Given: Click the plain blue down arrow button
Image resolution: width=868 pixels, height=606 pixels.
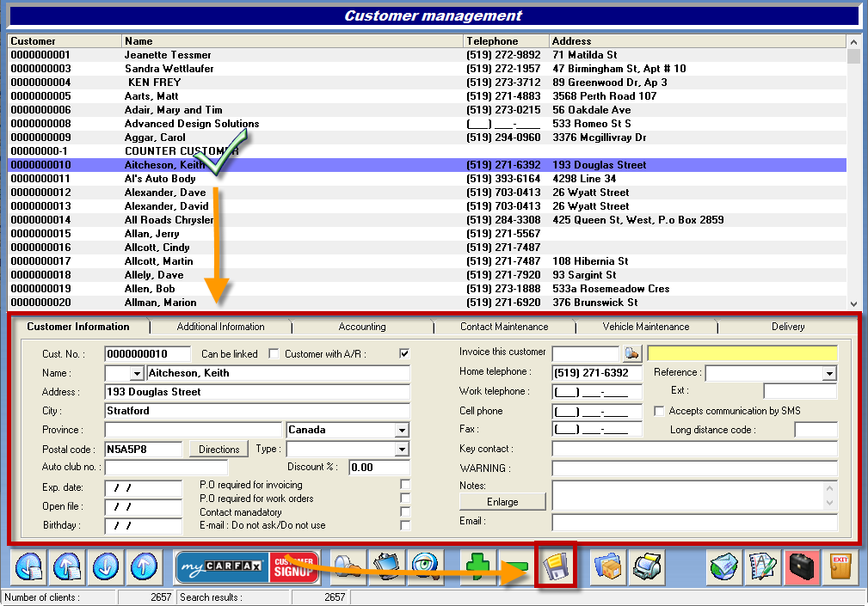Looking at the screenshot, I should pyautogui.click(x=105, y=566).
